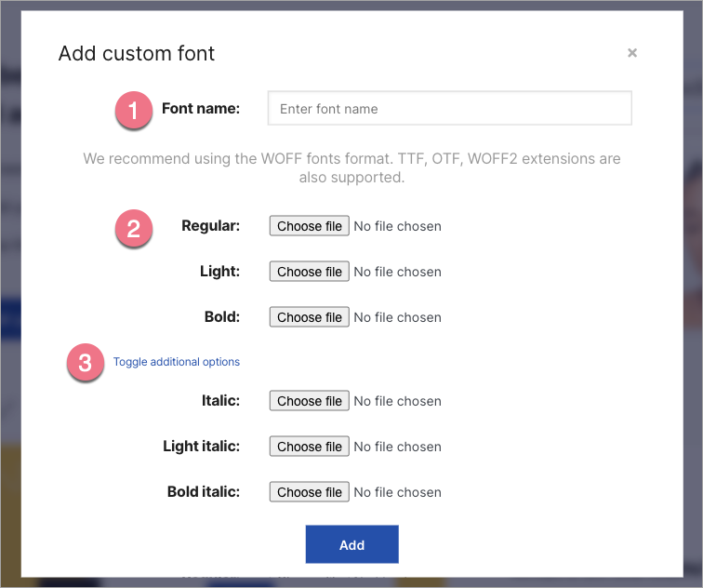Image resolution: width=703 pixels, height=588 pixels.
Task: Choose file for the Bold italic font
Action: coord(310,492)
